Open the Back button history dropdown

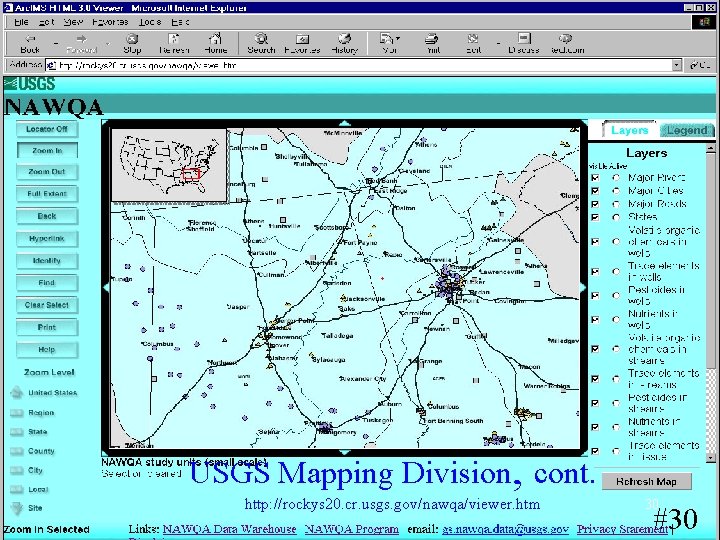tap(56, 44)
